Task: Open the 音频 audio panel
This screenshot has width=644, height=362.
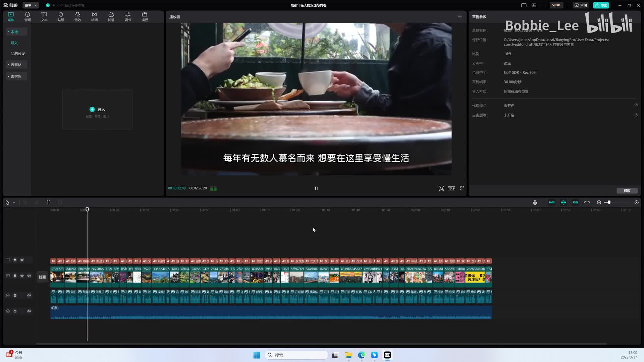Action: 28,16
